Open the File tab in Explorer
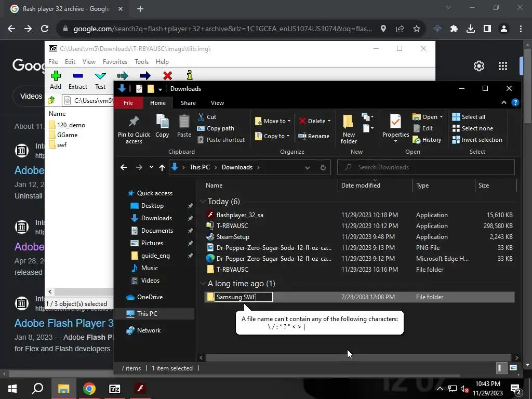Screen dimensions: 532x399 [128, 103]
